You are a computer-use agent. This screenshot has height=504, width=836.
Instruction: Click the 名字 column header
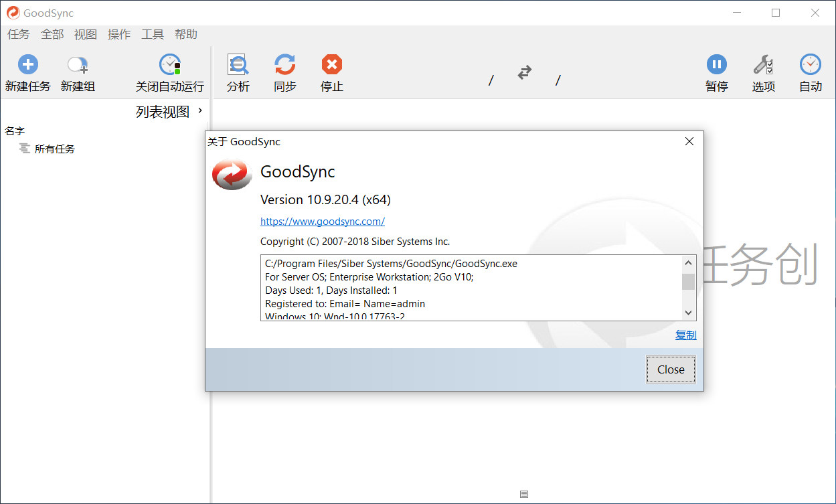coord(15,131)
